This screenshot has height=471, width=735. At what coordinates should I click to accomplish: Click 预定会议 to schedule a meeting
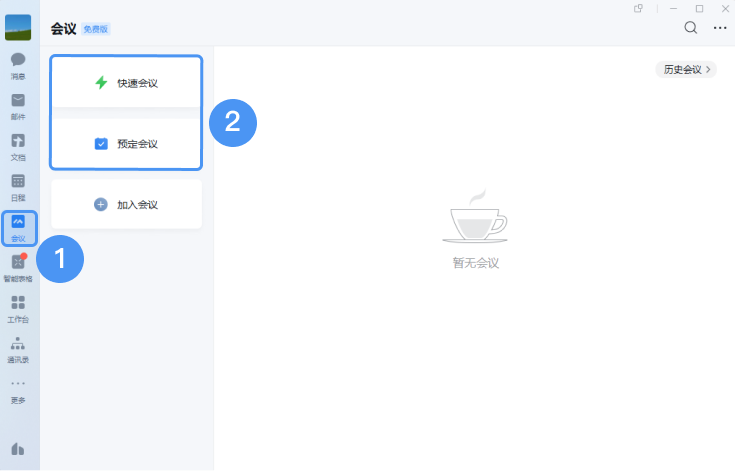click(126, 144)
